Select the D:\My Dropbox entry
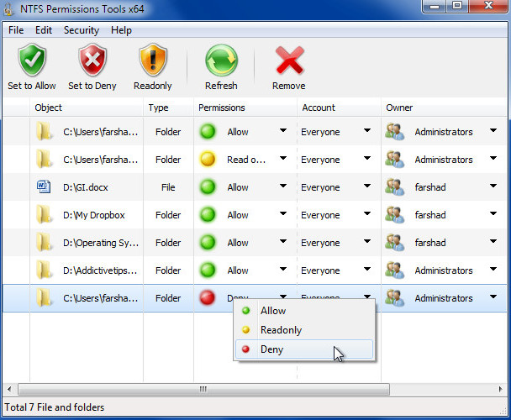Viewport: 511px width, 420px height. (94, 215)
